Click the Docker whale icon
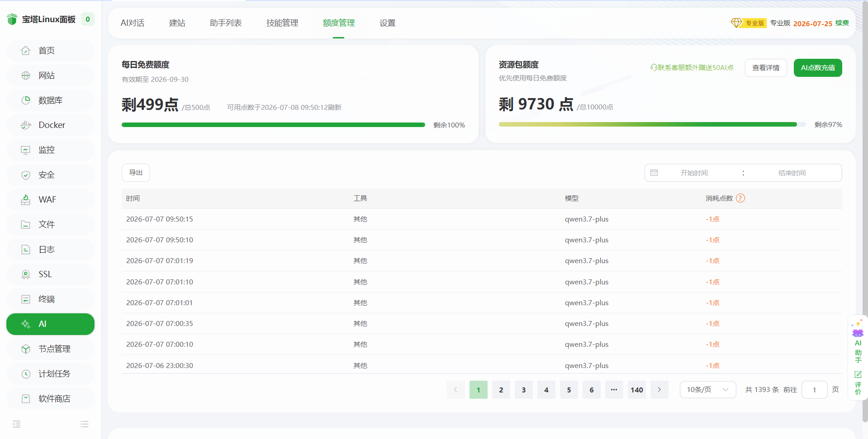Viewport: 868px width, 439px height. click(26, 125)
